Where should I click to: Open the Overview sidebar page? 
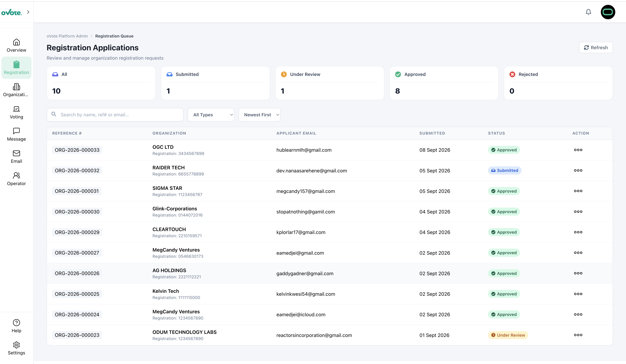click(16, 45)
